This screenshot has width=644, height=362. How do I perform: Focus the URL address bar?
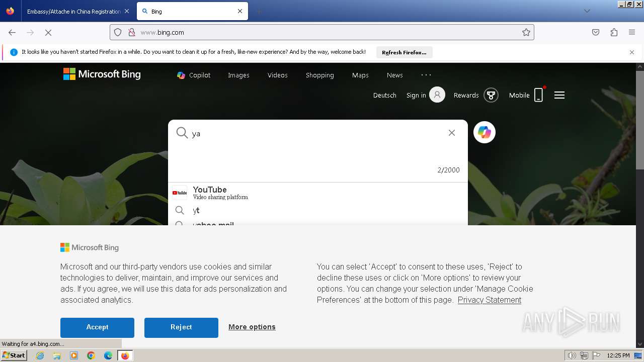[322, 32]
